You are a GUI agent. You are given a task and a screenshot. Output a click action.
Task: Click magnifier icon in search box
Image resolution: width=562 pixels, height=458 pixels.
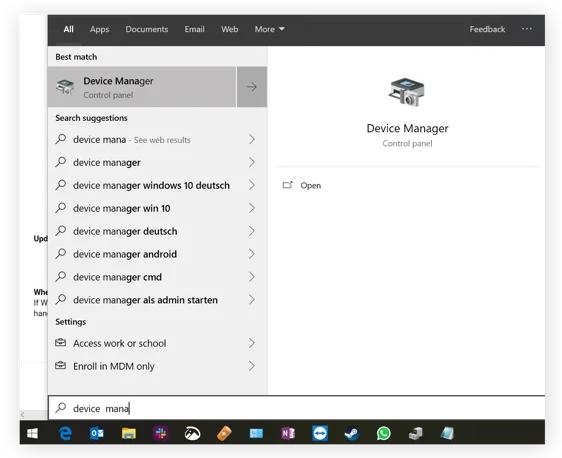point(61,407)
